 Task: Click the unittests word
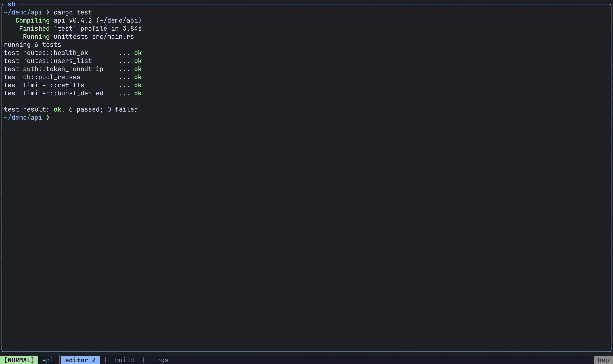pos(71,37)
